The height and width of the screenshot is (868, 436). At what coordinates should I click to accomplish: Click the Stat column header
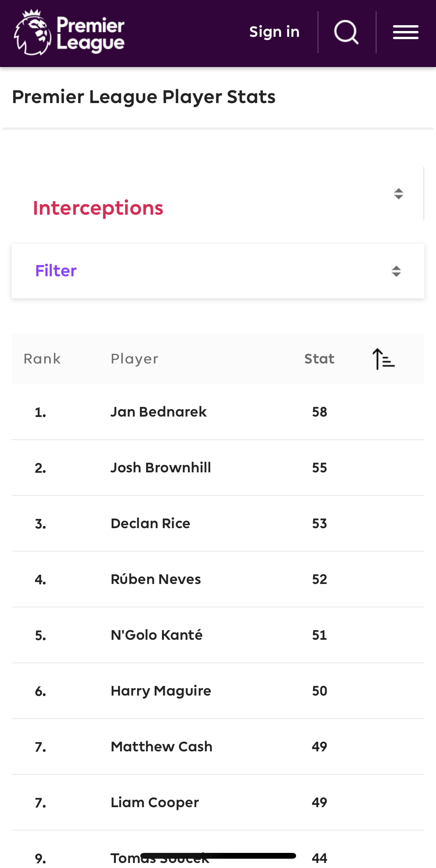click(x=319, y=359)
